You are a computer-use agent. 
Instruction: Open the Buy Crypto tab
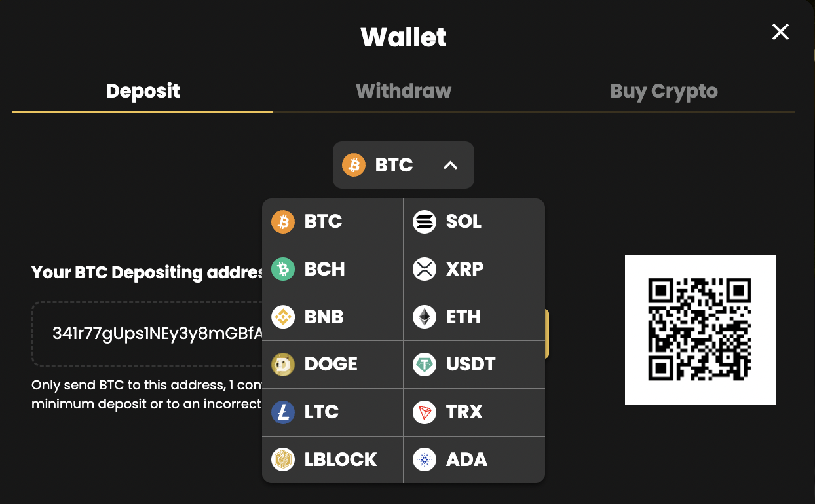pyautogui.click(x=664, y=91)
